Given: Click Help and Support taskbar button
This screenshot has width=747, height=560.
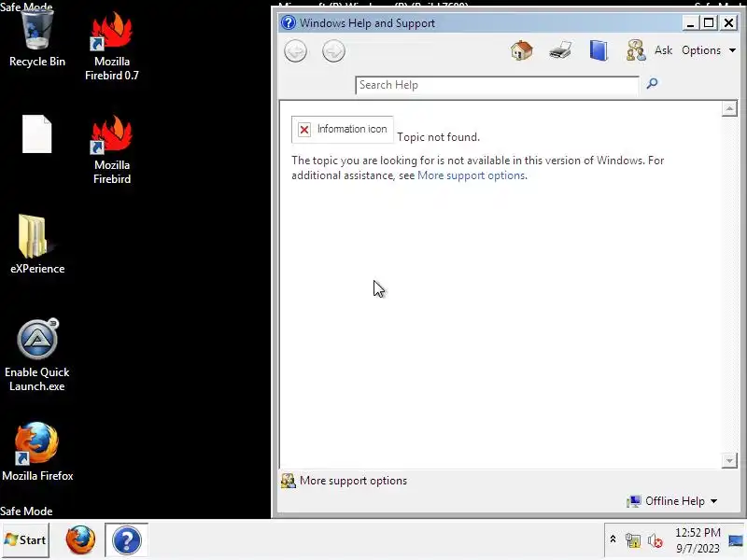Looking at the screenshot, I should click(x=126, y=540).
